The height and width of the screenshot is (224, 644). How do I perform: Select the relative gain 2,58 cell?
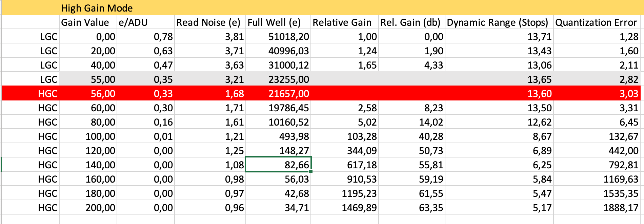(345, 108)
